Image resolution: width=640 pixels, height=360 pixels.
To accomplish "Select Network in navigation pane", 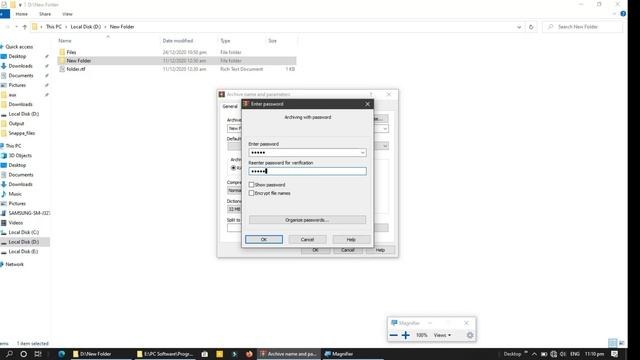I will (14, 264).
